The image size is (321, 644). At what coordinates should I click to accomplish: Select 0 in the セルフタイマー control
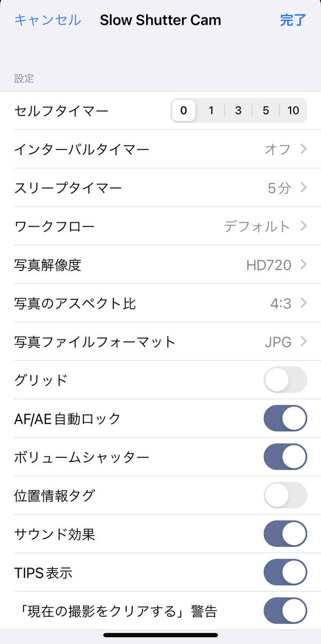pos(184,111)
